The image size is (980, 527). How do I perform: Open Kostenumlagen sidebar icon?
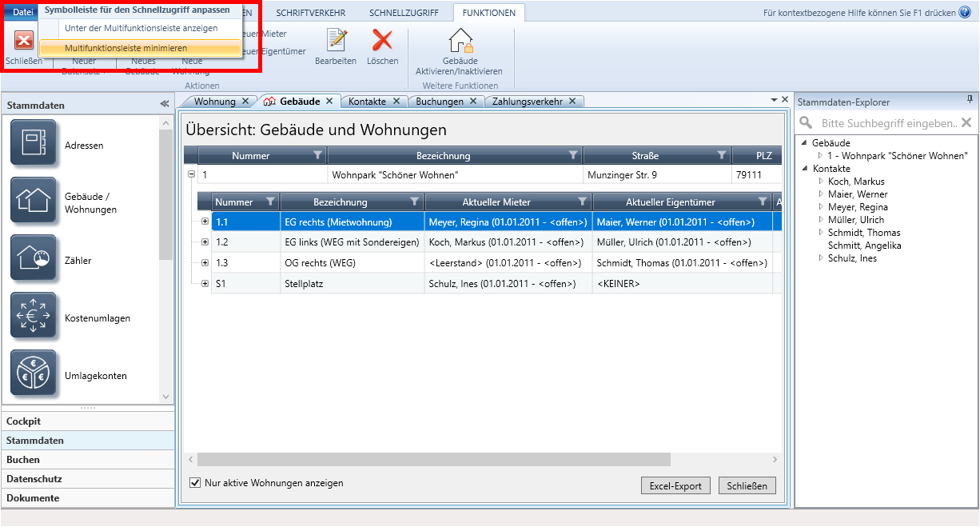point(34,316)
